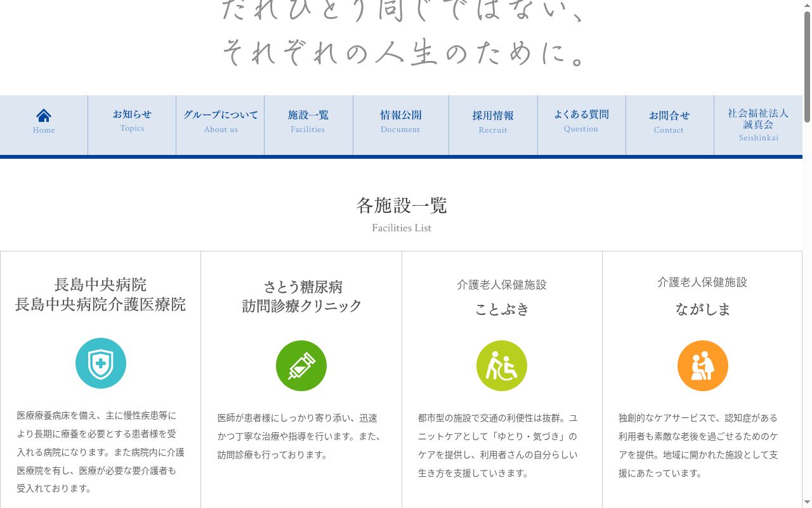
Task: Go to 施設一覧 Facilities menu
Action: pyautogui.click(x=308, y=125)
